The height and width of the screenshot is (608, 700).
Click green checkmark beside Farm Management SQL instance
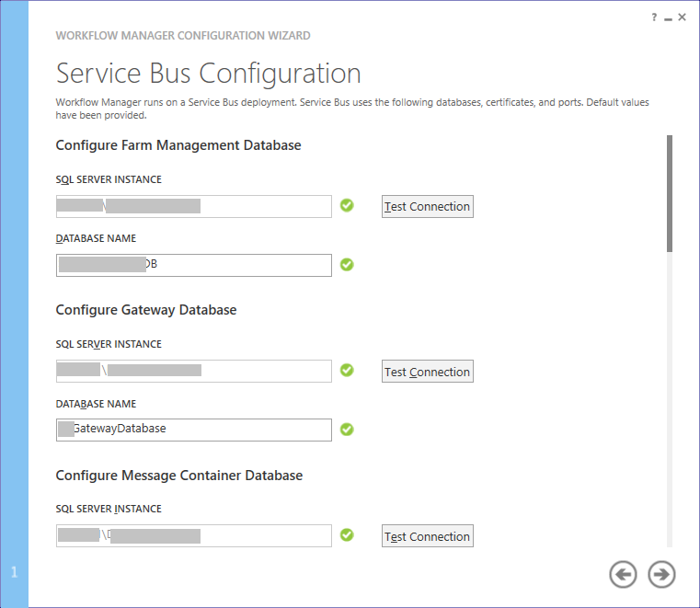click(347, 205)
